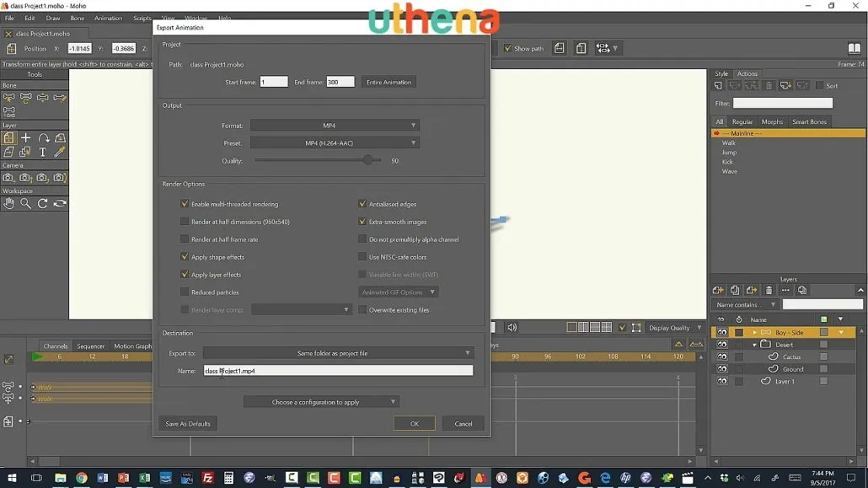The width and height of the screenshot is (868, 488).
Task: Open the Preset dropdown MP4 (H.264-AAC)
Action: [335, 143]
